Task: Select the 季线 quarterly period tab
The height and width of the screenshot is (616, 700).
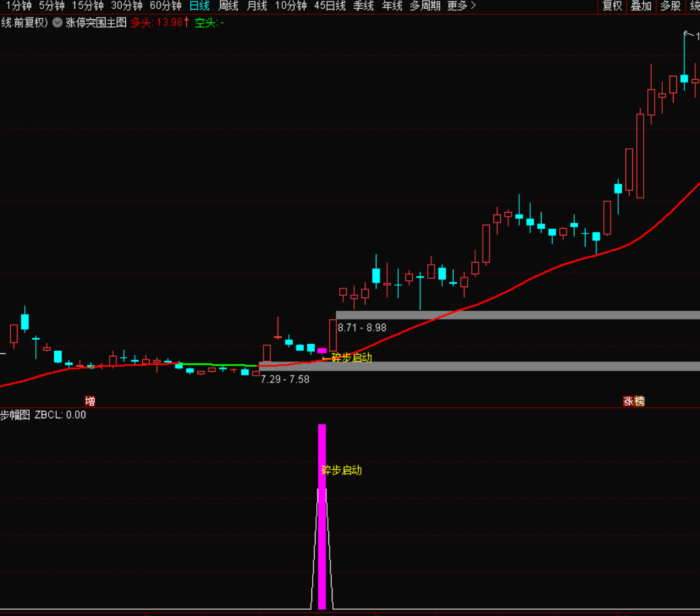Action: [x=364, y=6]
